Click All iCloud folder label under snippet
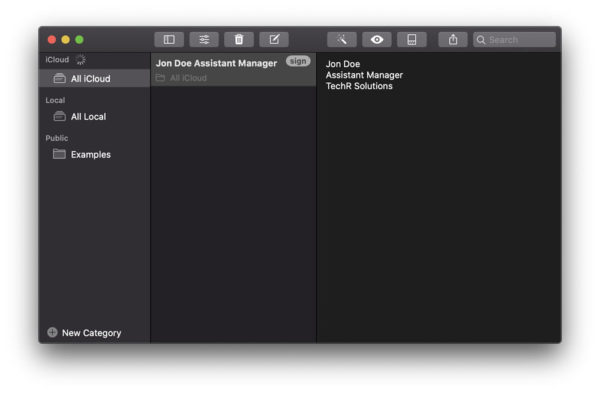The width and height of the screenshot is (600, 394). tap(188, 78)
